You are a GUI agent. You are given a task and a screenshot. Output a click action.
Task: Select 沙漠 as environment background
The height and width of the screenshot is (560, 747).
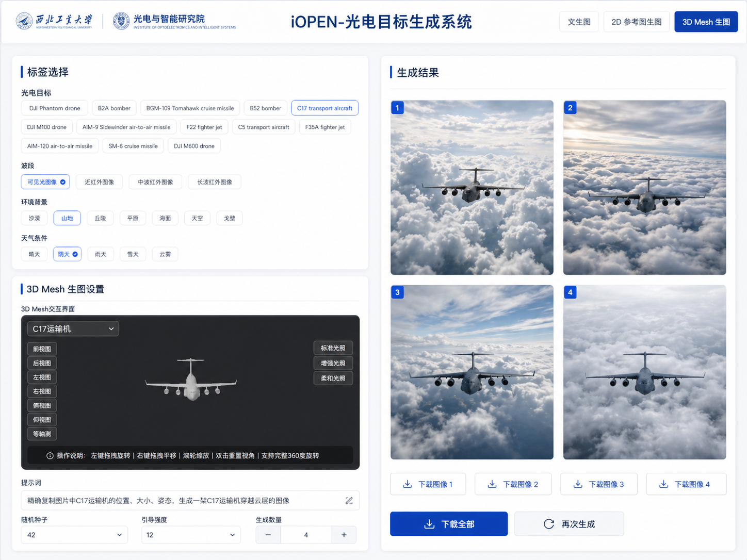pyautogui.click(x=34, y=218)
